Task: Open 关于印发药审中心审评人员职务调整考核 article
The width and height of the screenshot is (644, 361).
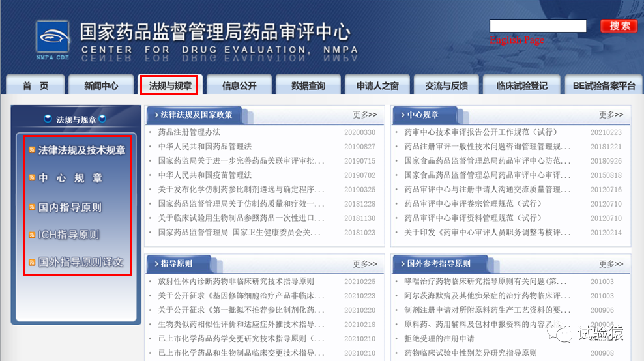Action: (x=487, y=233)
